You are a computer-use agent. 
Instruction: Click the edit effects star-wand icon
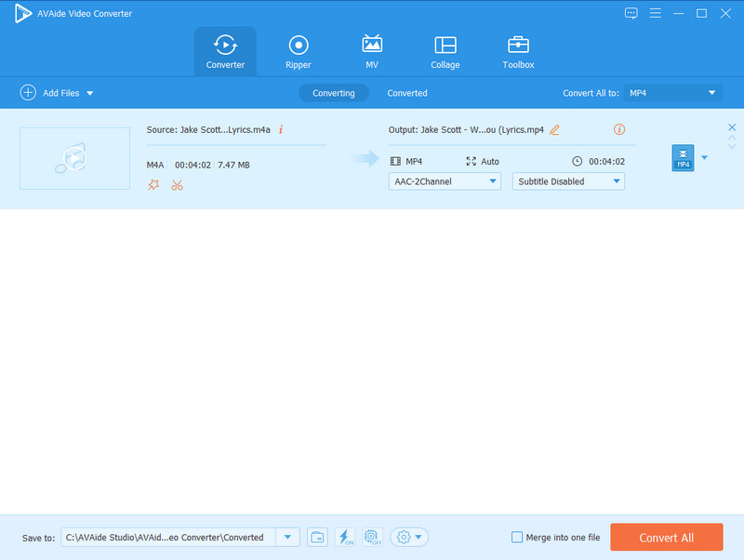153,185
